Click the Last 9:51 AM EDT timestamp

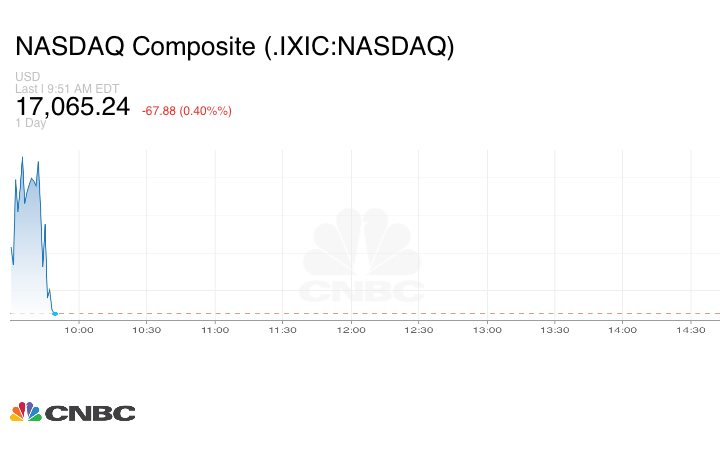click(x=67, y=88)
